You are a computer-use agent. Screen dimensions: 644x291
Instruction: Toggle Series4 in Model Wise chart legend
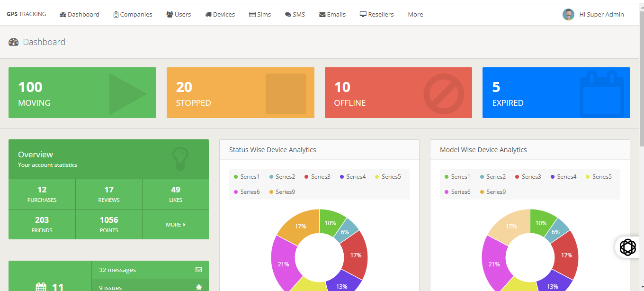[x=563, y=177]
